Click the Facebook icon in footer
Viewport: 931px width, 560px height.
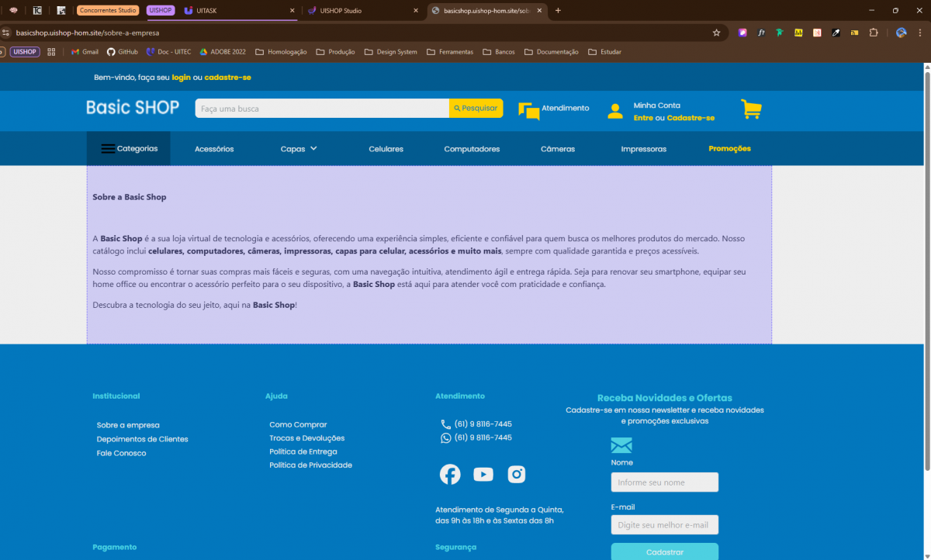click(x=450, y=474)
